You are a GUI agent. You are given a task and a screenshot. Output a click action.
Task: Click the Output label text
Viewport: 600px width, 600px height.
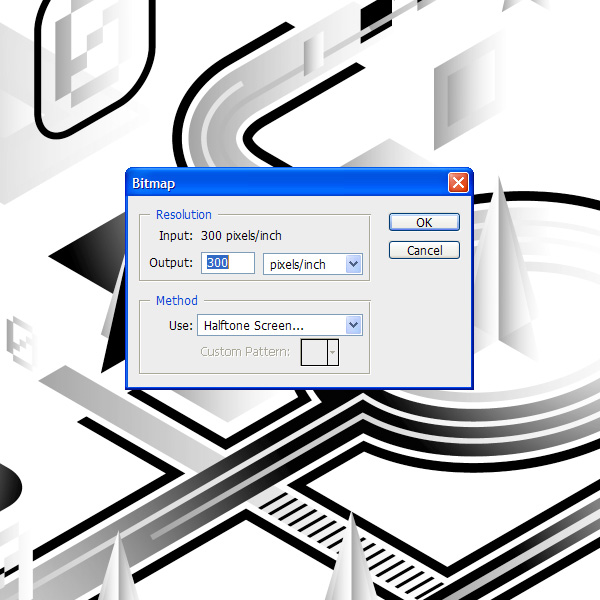169,264
